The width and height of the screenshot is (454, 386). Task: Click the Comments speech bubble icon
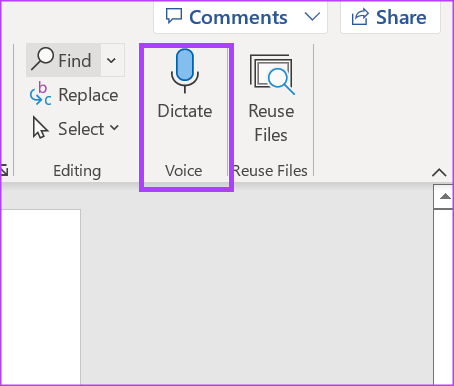tap(174, 16)
